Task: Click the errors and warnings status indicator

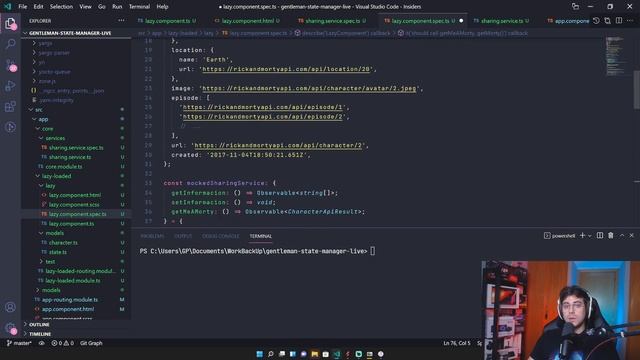Action: point(62,343)
